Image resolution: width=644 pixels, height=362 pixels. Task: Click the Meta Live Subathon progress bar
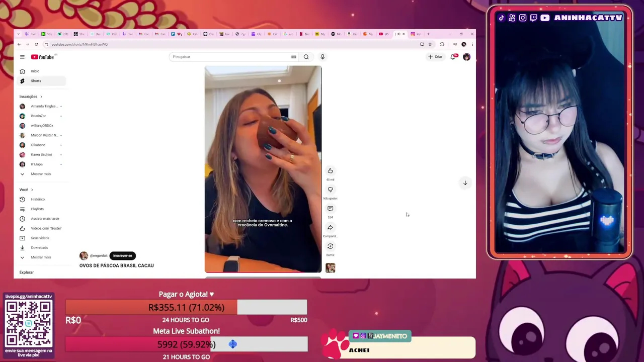pos(186,344)
